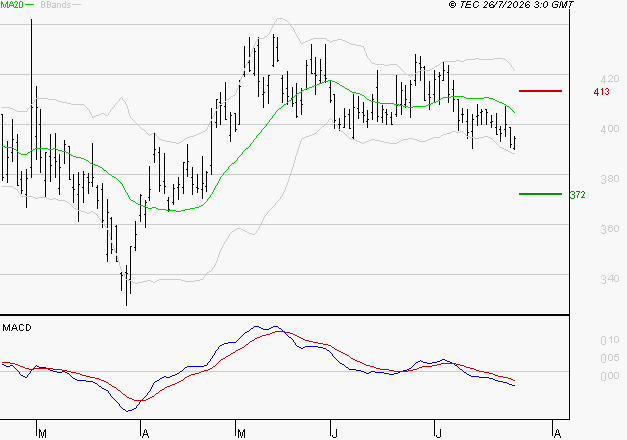Image resolution: width=627 pixels, height=440 pixels.
Task: Click the MACD panel label
Action: (17, 328)
